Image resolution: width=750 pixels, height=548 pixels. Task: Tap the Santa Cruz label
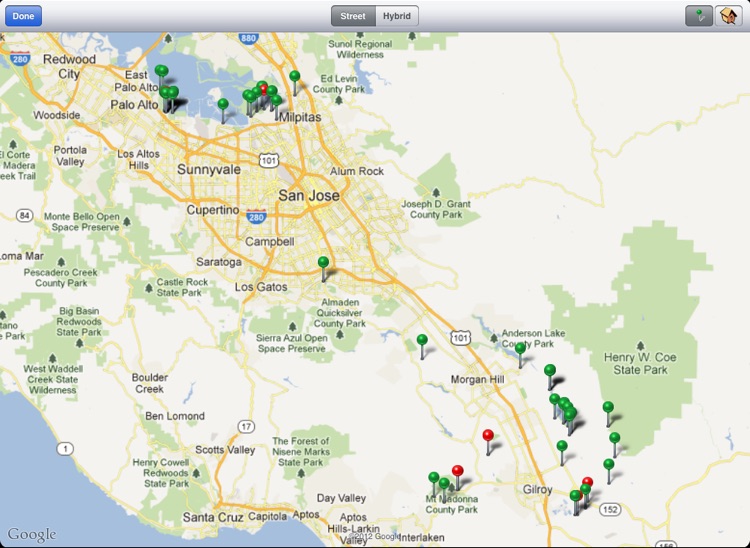[214, 517]
